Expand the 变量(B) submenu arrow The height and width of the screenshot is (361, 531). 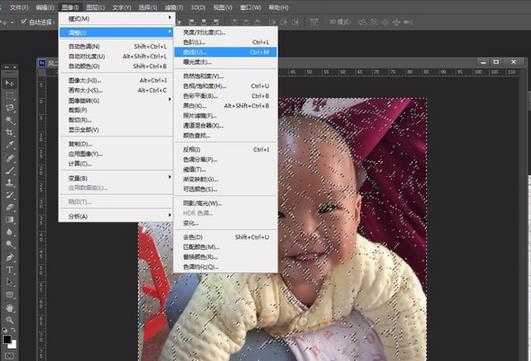pyautogui.click(x=170, y=177)
